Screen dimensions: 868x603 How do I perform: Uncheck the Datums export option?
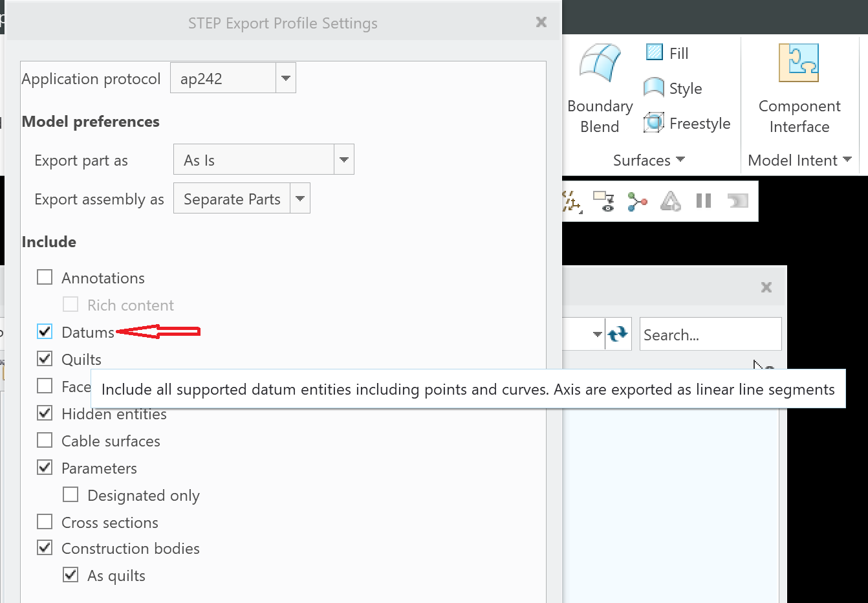(45, 331)
